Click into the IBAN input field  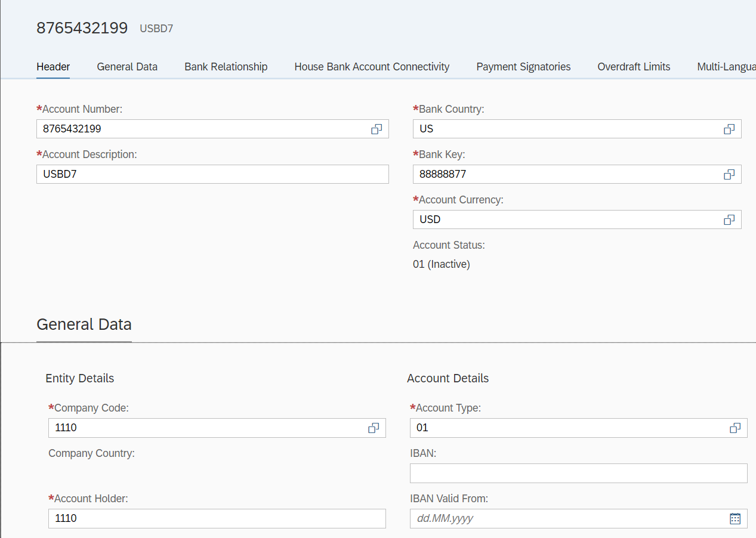[578, 473]
